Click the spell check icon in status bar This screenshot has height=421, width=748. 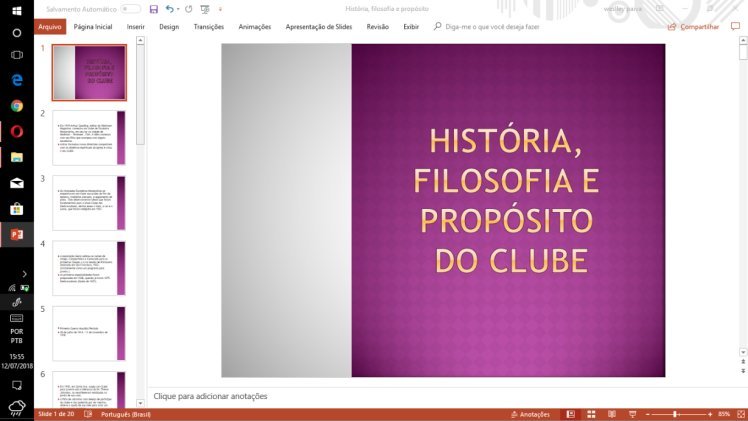[88, 414]
